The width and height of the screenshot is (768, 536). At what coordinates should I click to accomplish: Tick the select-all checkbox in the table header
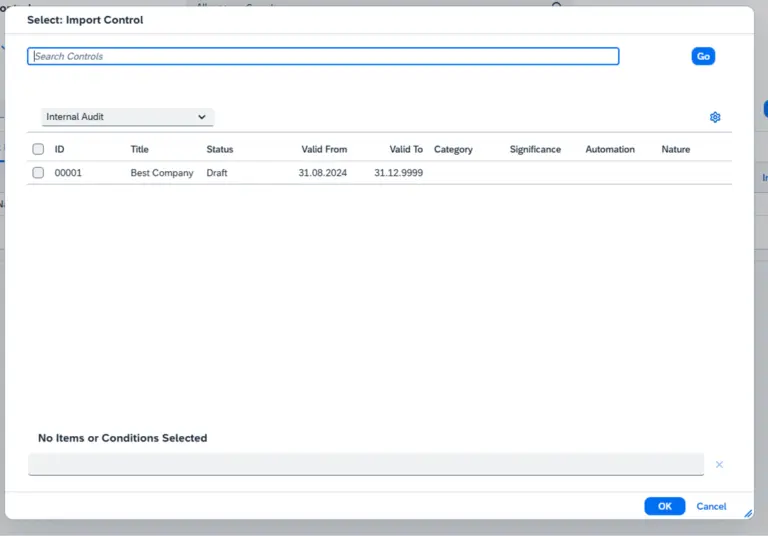pos(38,149)
